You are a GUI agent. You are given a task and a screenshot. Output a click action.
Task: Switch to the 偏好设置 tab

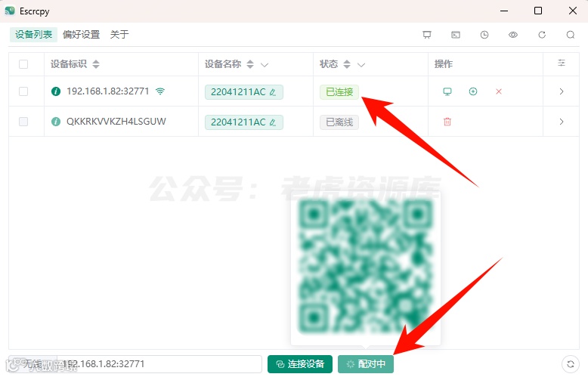click(81, 35)
